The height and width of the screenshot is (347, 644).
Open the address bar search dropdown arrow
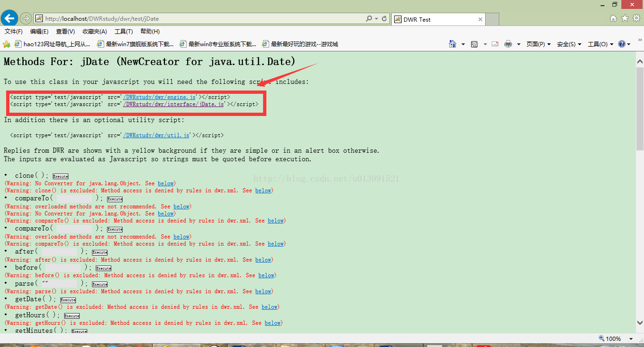[376, 19]
